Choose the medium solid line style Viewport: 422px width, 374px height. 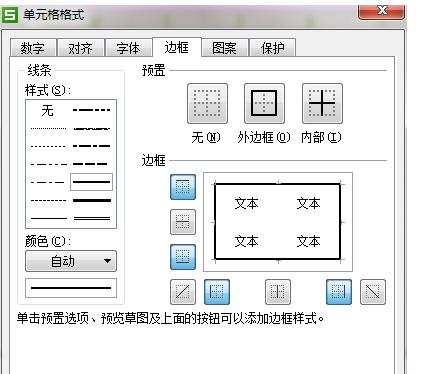[x=91, y=182]
